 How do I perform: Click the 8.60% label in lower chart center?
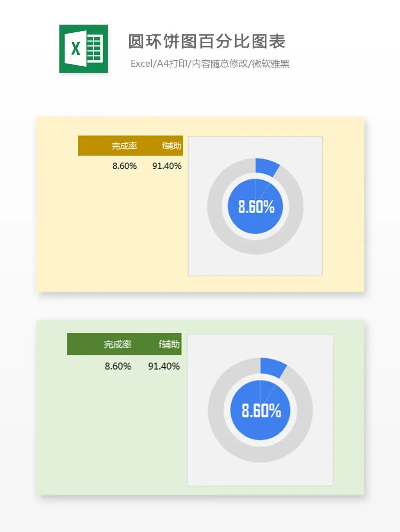click(261, 411)
